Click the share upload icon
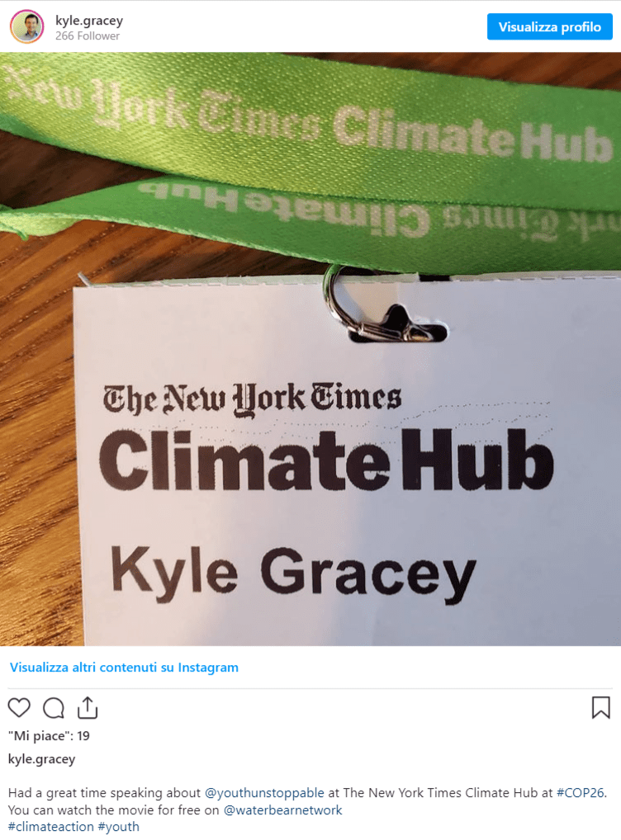The image size is (621, 840). tap(88, 708)
